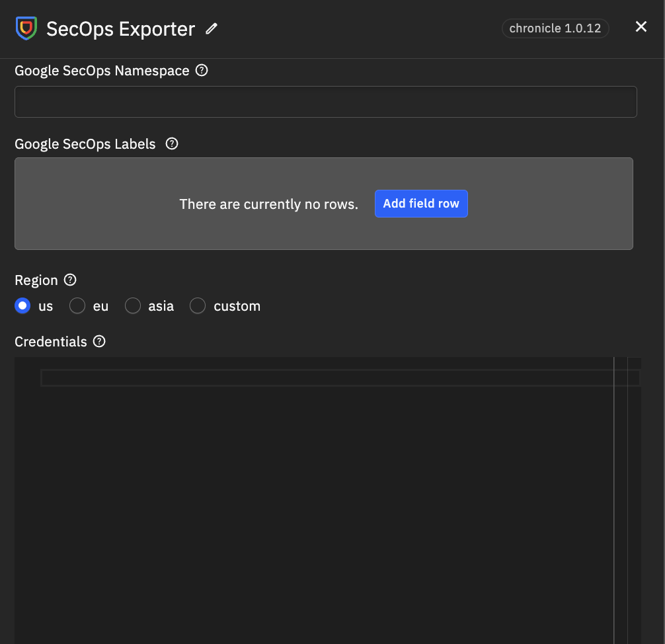Image resolution: width=665 pixels, height=644 pixels.
Task: Open help for Google SecOps Labels
Action: (172, 144)
